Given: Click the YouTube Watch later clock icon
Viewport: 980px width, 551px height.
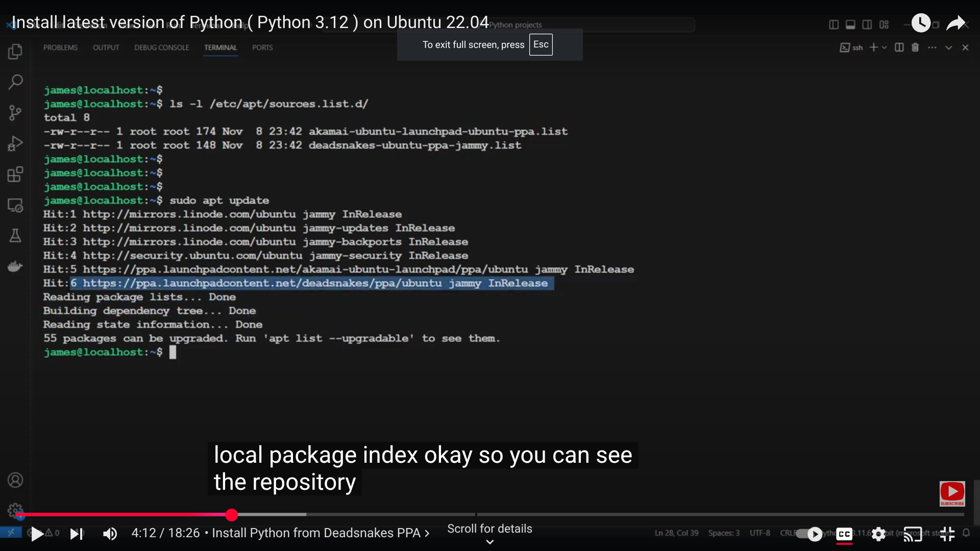Looking at the screenshot, I should 921,23.
